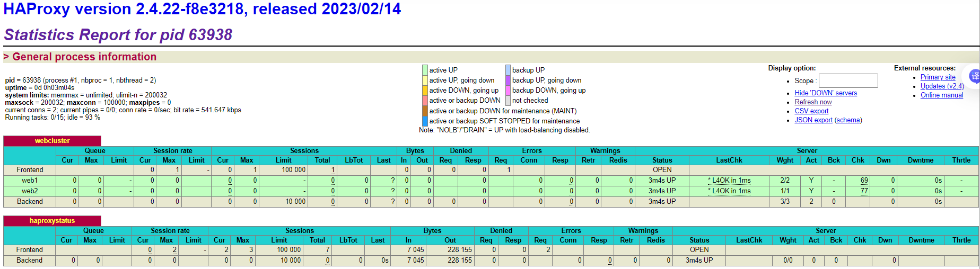This screenshot has width=980, height=269.
Task: Click the Chk value 77 for web2
Action: (864, 191)
